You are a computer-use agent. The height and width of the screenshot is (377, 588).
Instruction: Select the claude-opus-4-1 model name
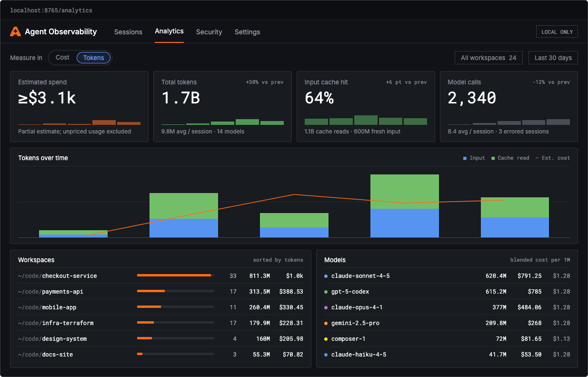coord(357,307)
